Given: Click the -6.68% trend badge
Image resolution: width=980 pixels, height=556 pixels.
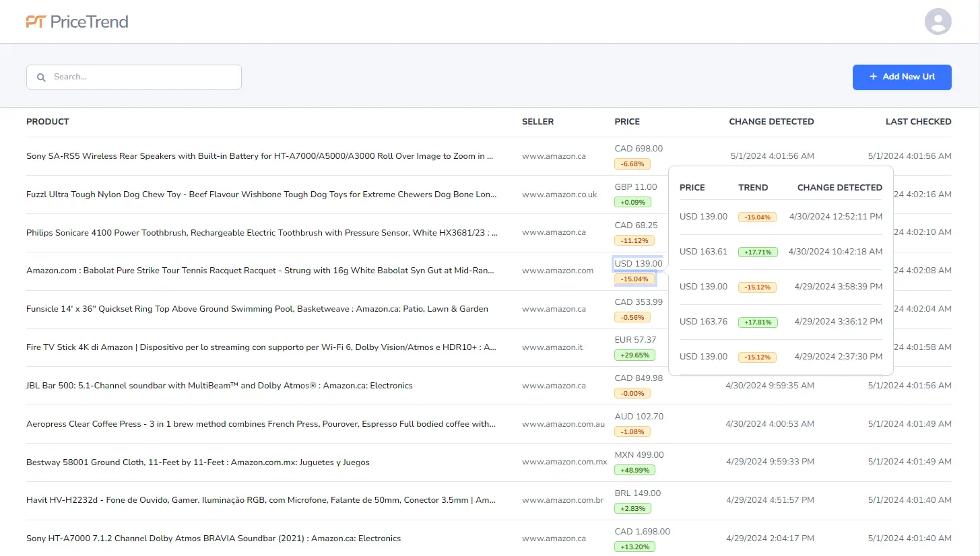Looking at the screenshot, I should click(632, 164).
